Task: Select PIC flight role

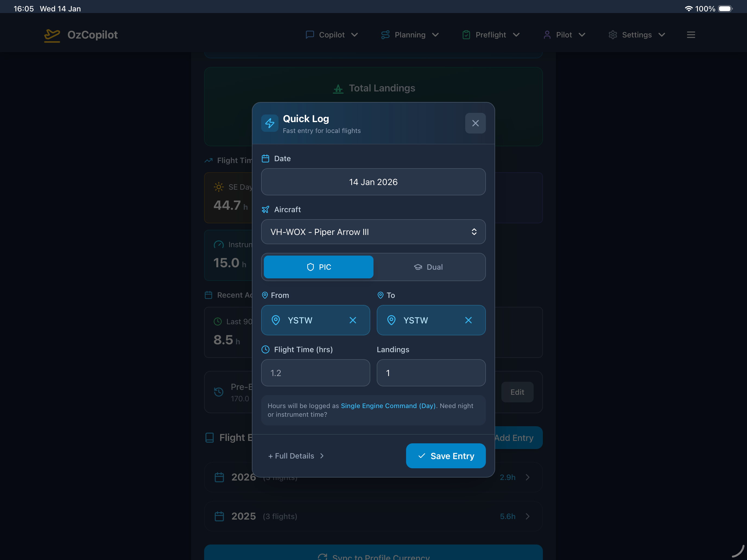Action: 318,267
